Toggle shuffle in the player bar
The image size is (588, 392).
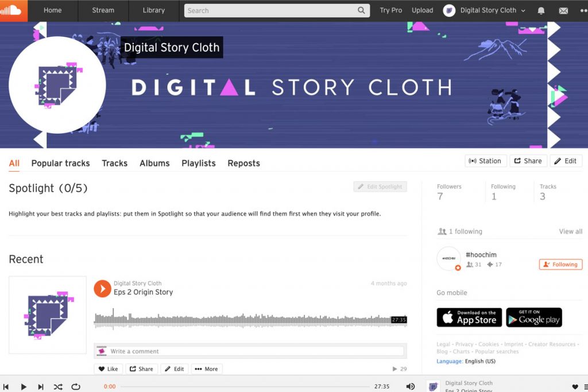(x=58, y=387)
